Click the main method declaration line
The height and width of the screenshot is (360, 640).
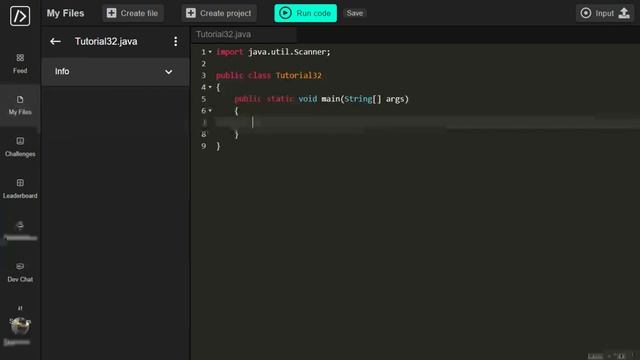321,99
